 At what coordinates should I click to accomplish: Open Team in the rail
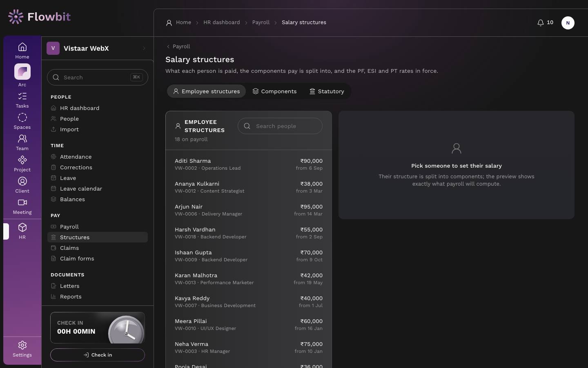pyautogui.click(x=22, y=143)
